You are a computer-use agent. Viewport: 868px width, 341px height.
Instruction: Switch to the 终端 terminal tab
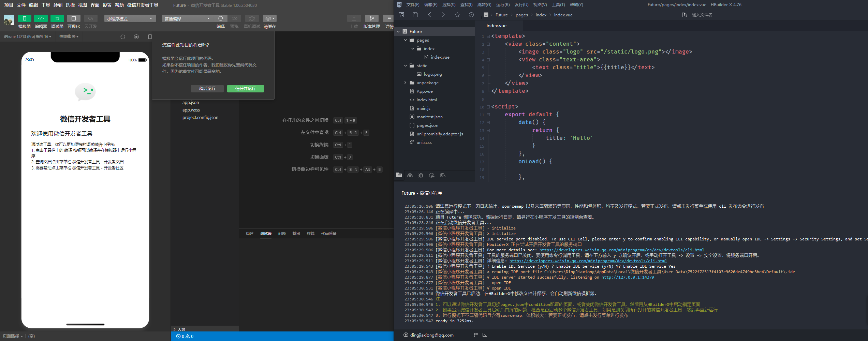coord(310,234)
